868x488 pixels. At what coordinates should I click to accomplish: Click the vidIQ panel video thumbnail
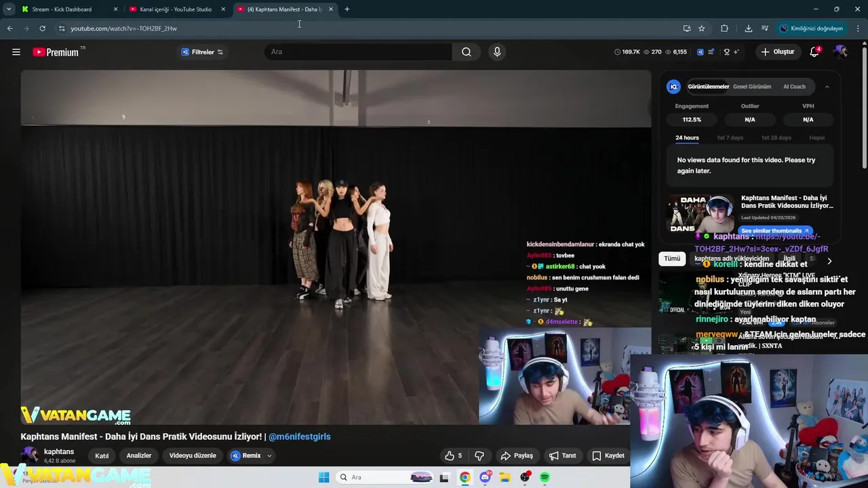[701, 214]
